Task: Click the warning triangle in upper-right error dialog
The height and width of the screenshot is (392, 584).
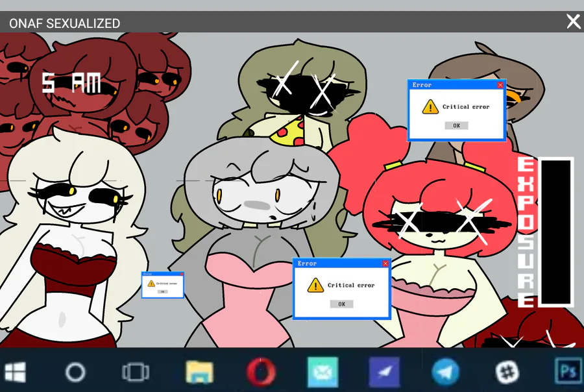Action: pos(430,106)
